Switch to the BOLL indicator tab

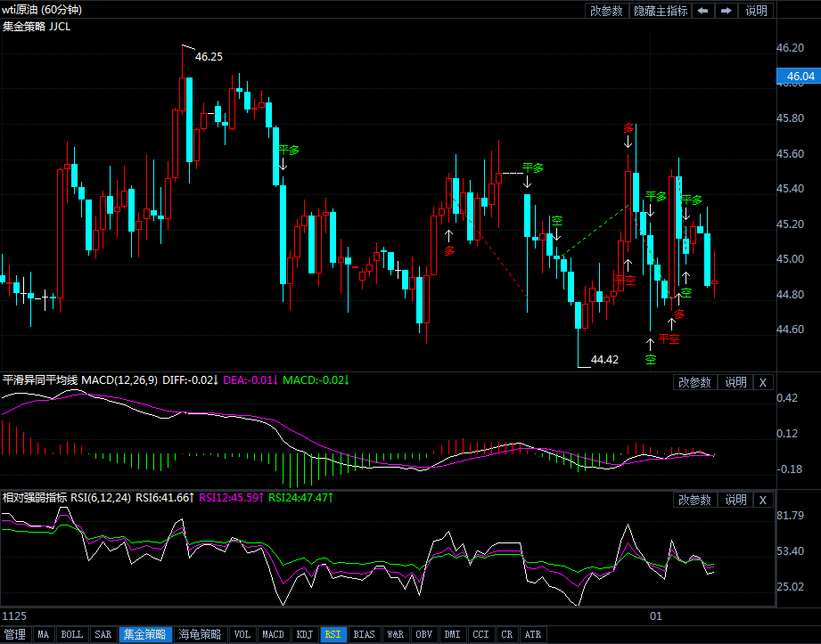(72, 635)
